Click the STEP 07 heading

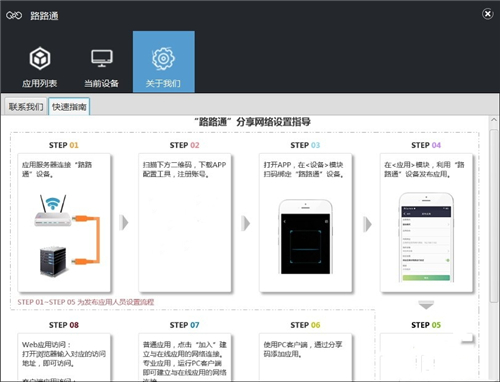coord(184,325)
